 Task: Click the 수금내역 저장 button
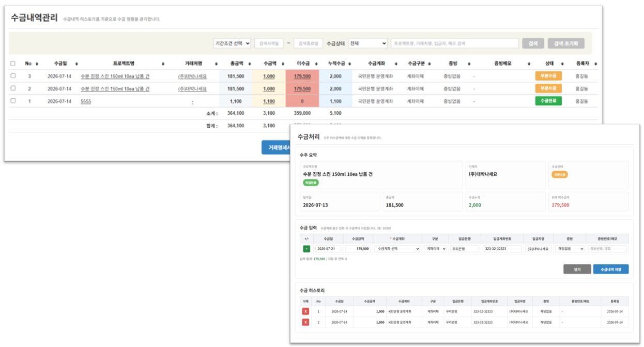tap(611, 269)
